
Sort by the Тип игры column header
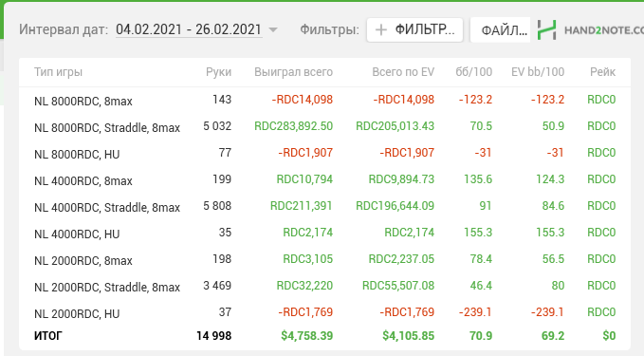coord(58,72)
